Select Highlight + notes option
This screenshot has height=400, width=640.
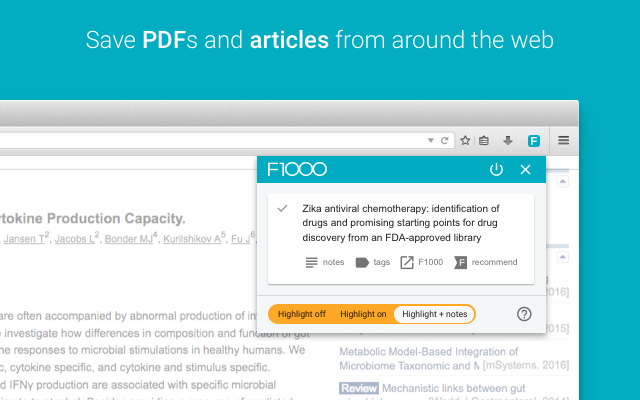434,314
